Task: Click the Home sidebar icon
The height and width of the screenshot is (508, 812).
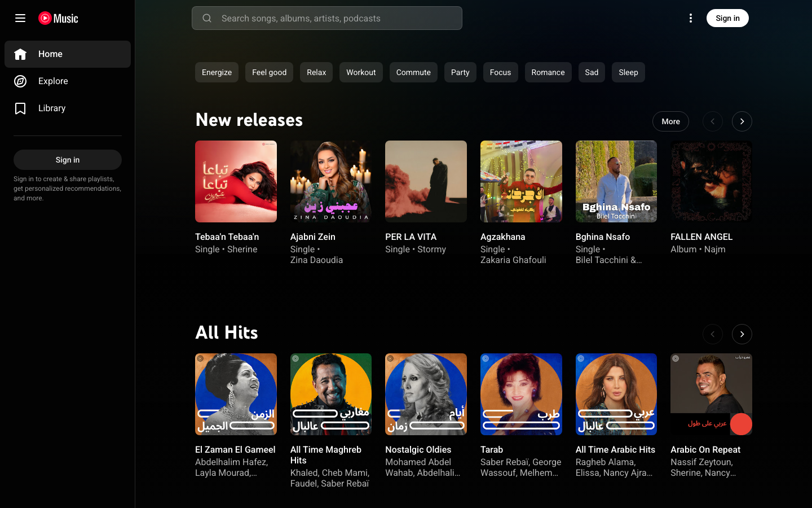Action: tap(20, 54)
